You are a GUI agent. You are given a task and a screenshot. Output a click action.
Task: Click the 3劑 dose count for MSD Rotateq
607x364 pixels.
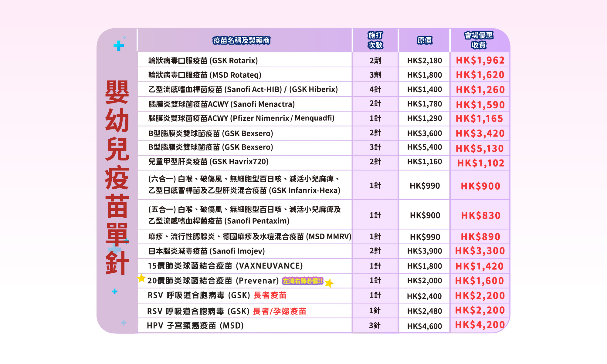tap(375, 75)
